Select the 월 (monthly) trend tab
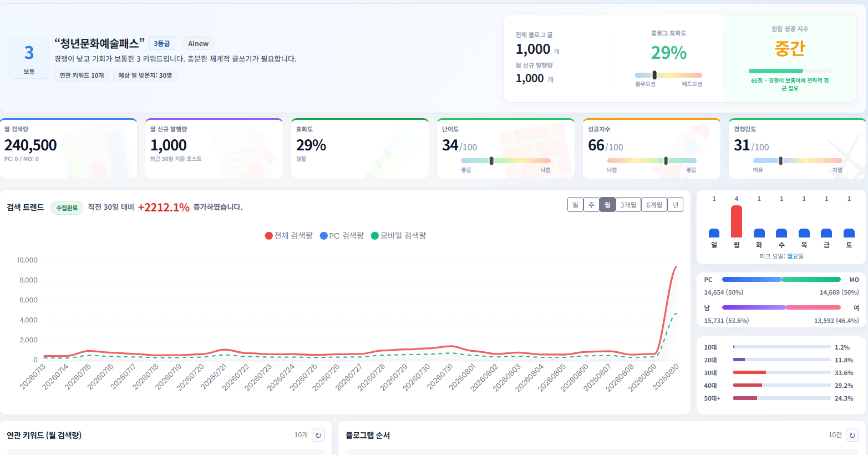The image size is (868, 455). (607, 205)
